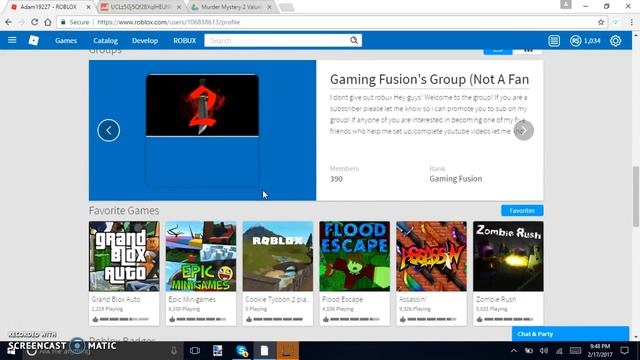
Task: Open the news feed icon in the header
Action: [x=554, y=41]
